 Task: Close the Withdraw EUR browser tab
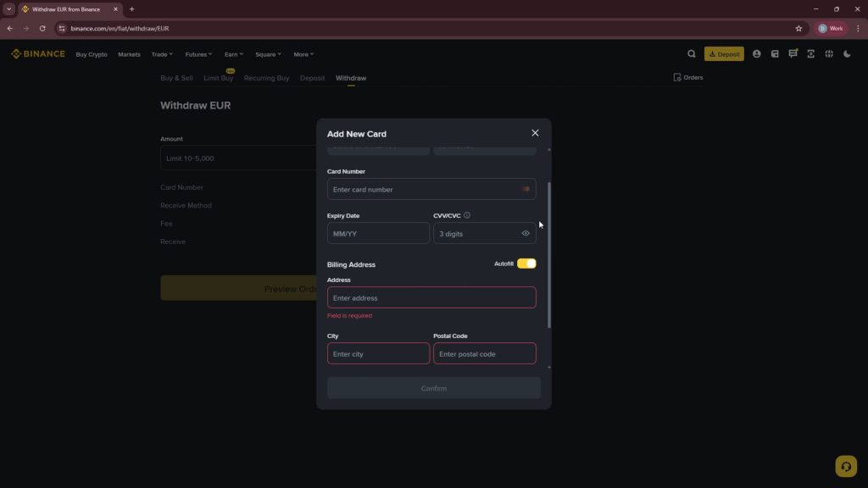click(115, 8)
